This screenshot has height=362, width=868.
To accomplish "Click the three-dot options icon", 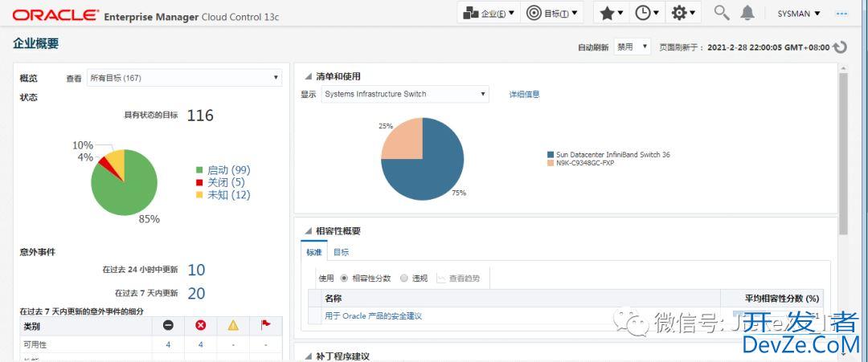I will (841, 14).
